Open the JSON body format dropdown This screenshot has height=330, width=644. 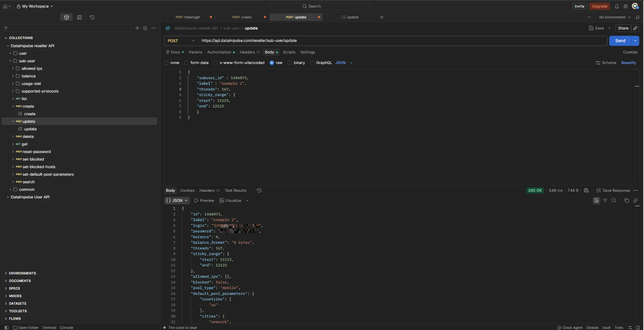click(x=344, y=63)
